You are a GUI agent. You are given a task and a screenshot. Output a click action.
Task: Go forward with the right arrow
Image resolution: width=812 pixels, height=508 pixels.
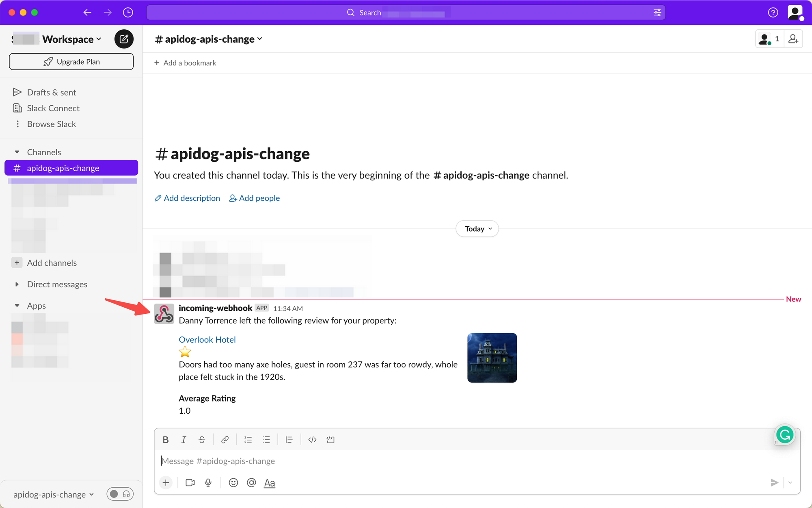click(108, 13)
